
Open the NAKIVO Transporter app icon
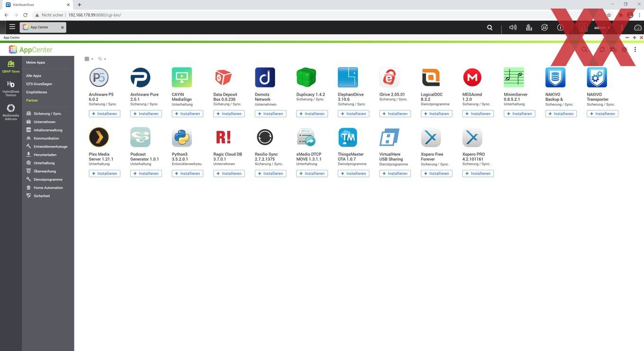click(x=597, y=78)
